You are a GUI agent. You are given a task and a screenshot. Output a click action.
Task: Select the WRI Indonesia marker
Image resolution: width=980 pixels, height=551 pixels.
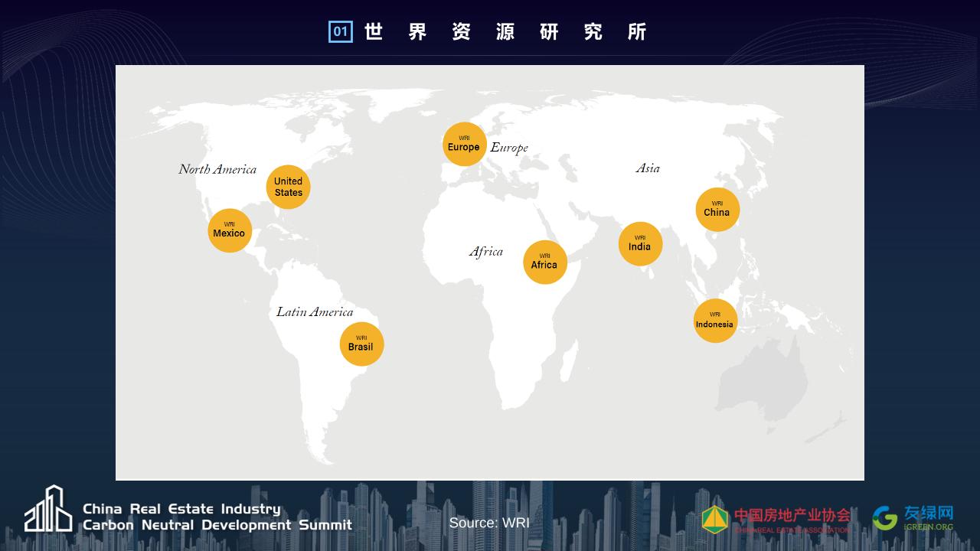[x=715, y=321]
